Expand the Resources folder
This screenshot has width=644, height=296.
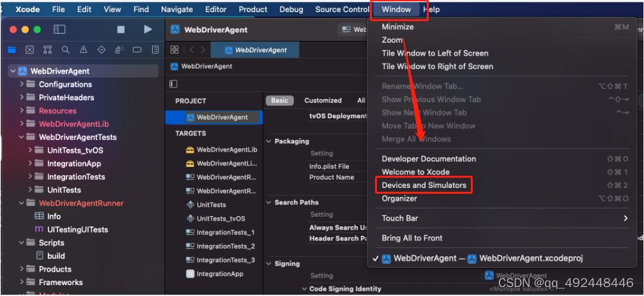tap(22, 111)
